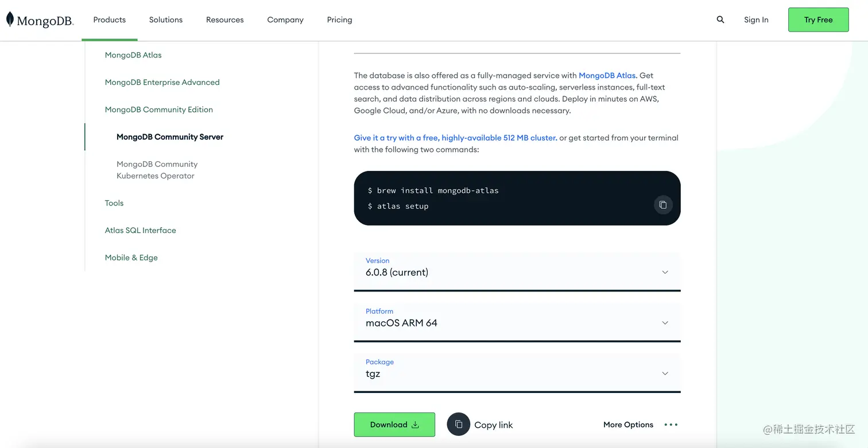Open Mobile & Edge in sidebar
Image resolution: width=868 pixels, height=448 pixels.
[x=131, y=258]
